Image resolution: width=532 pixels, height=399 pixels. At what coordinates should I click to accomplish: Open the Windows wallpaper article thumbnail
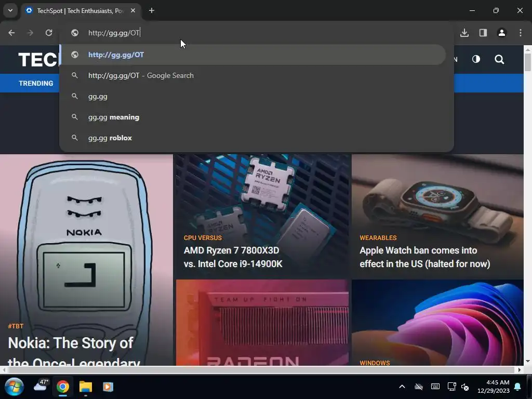tap(437, 323)
